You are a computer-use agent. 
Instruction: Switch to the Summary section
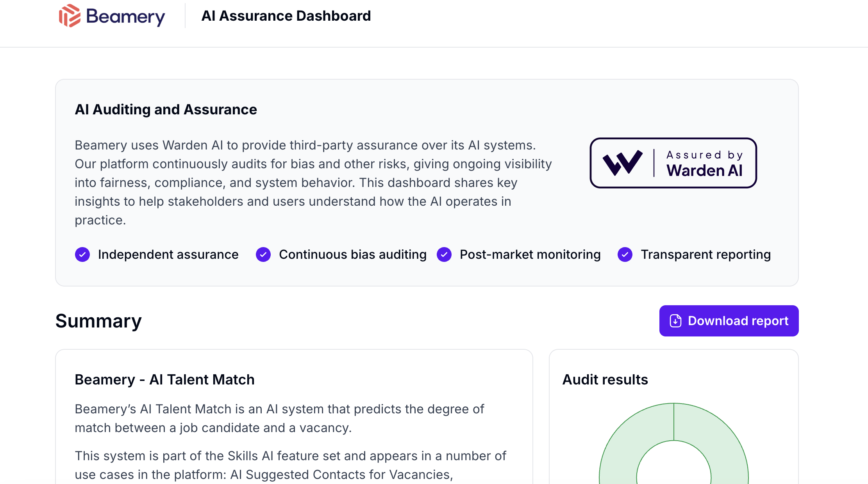pos(98,321)
